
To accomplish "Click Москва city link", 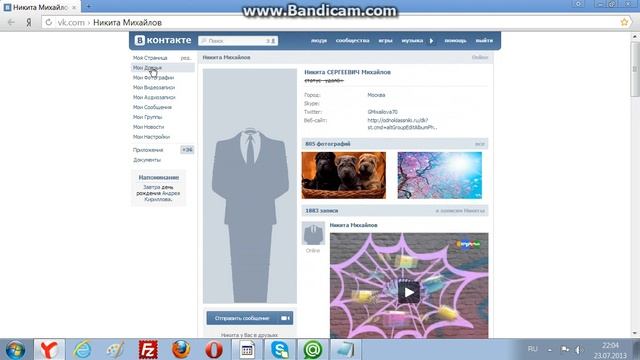I will pyautogui.click(x=376, y=95).
